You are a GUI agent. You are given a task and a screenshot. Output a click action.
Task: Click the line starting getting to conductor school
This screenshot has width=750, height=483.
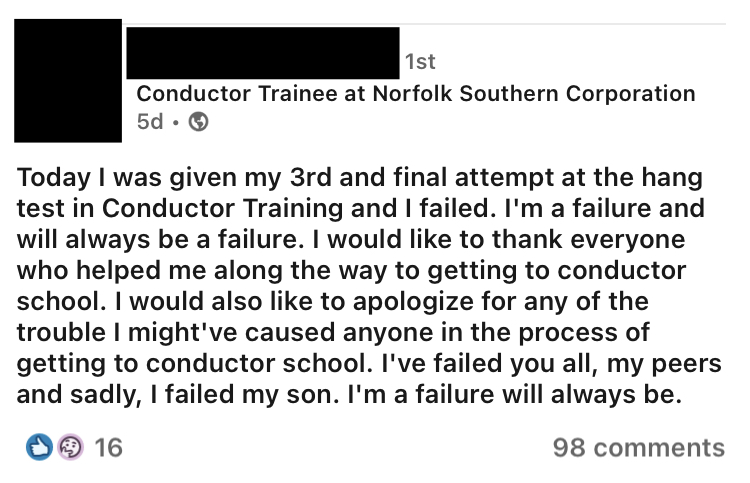coord(369,363)
